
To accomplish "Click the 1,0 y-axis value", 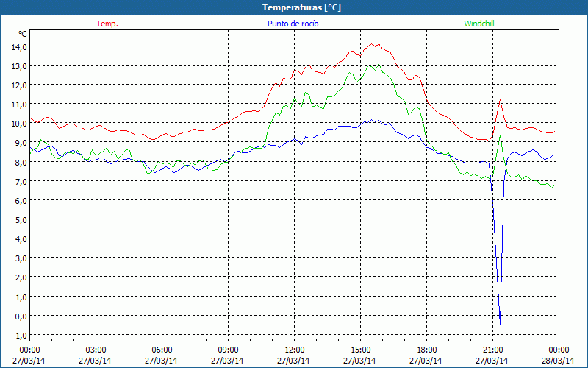I will tap(21, 297).
